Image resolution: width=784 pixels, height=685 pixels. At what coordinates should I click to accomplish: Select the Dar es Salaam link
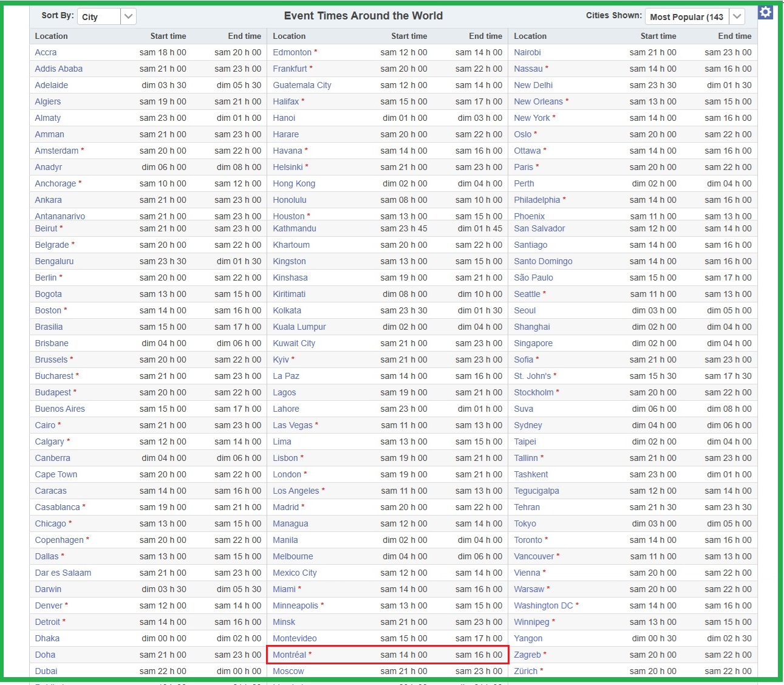63,573
